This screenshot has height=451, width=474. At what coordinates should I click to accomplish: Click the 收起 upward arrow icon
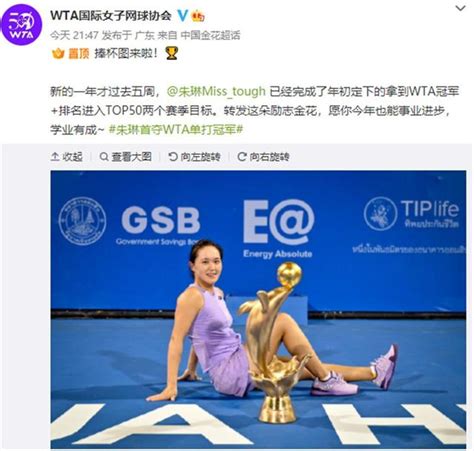point(55,157)
